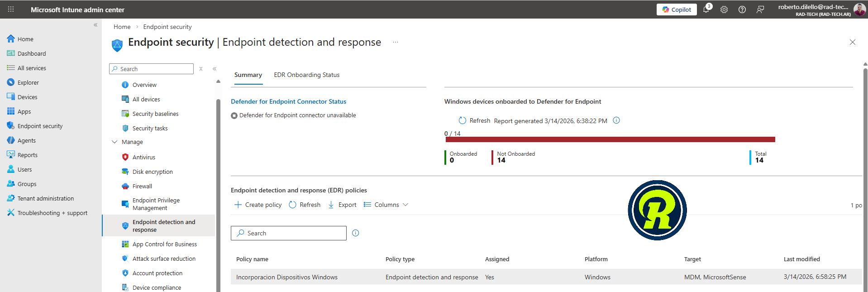Open the portal menu grid icon

tap(11, 10)
